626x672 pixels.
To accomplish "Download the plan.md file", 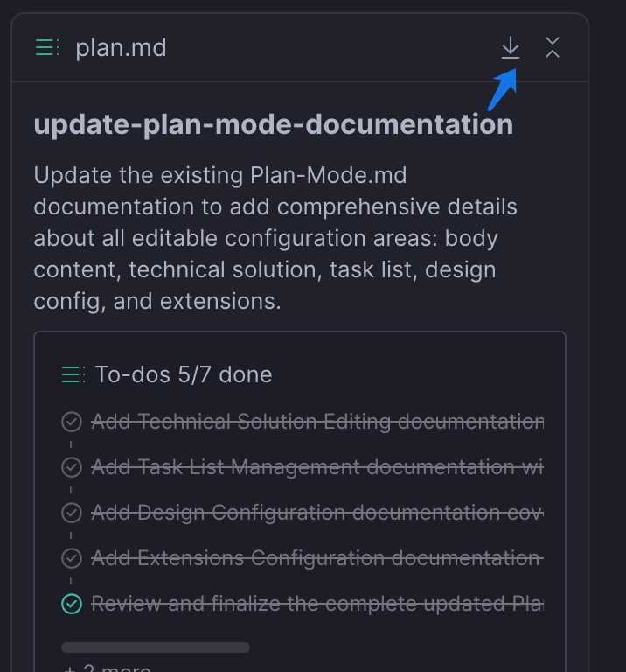I will pos(510,47).
